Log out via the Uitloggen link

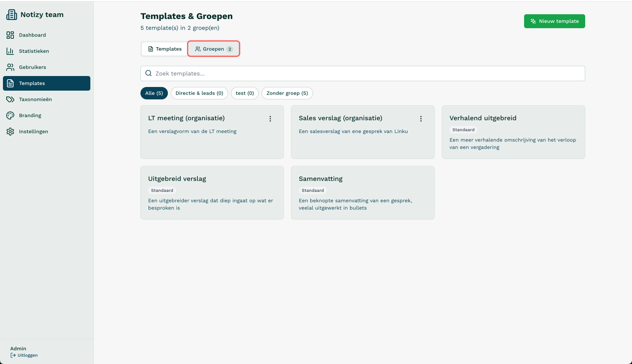27,355
